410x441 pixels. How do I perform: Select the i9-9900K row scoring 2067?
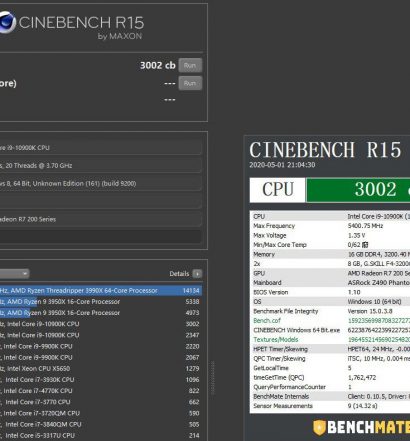(101, 357)
